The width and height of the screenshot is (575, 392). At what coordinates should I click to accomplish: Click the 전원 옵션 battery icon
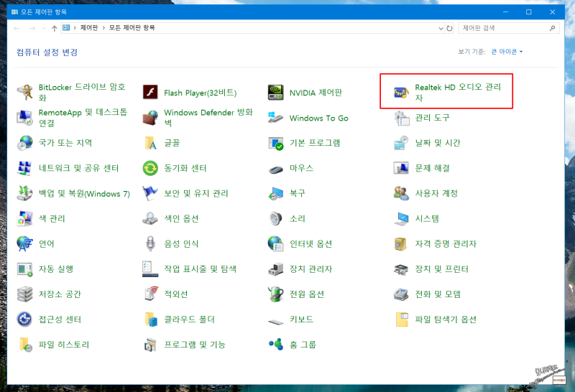click(276, 294)
